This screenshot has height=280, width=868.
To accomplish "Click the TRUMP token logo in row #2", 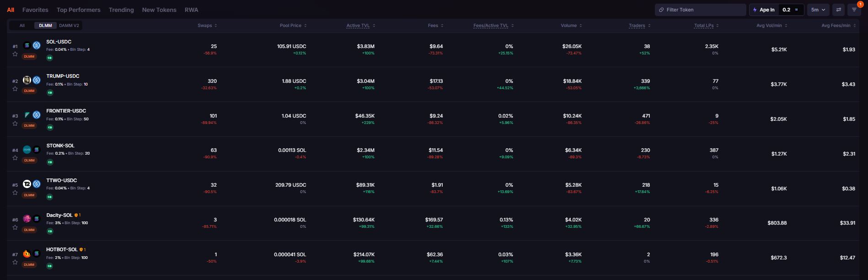I will 27,80.
